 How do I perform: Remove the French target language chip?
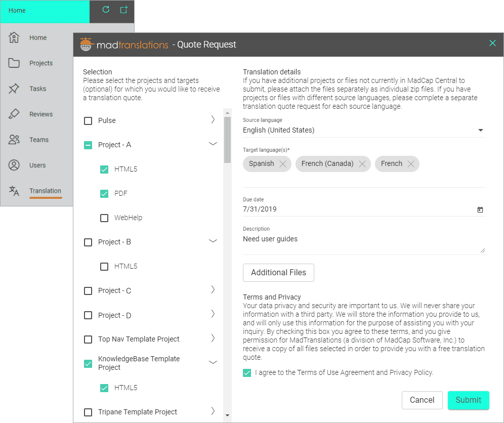coord(411,164)
